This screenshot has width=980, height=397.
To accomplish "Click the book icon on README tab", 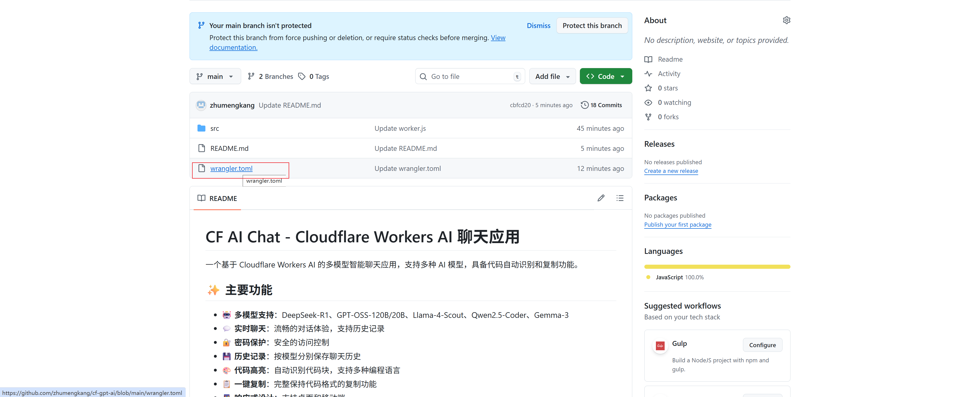I will 201,198.
